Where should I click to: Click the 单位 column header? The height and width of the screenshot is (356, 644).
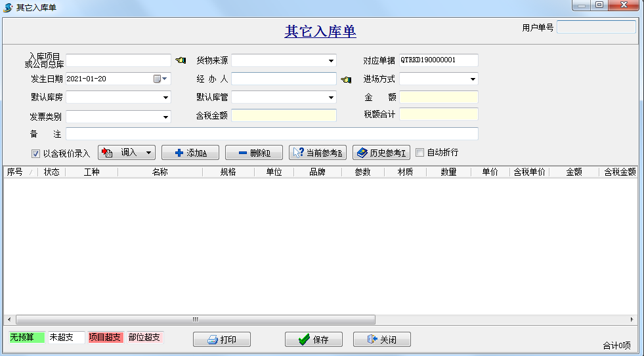click(274, 172)
